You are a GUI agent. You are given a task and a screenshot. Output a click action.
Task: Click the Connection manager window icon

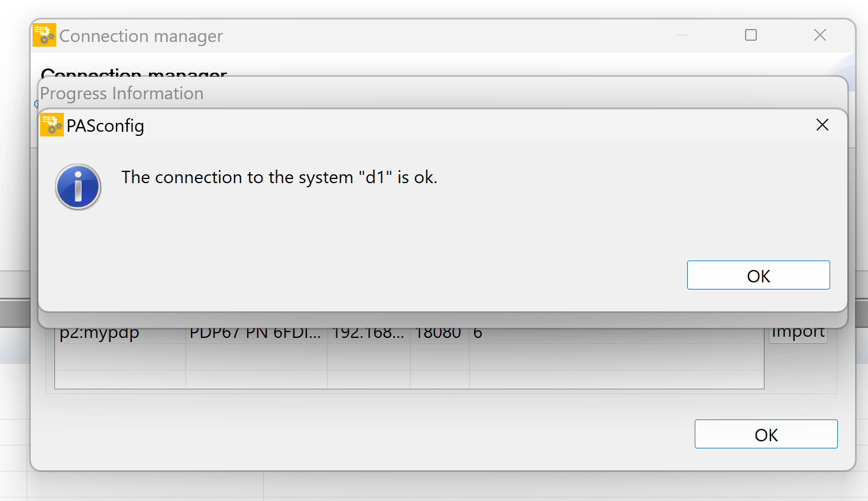(44, 35)
